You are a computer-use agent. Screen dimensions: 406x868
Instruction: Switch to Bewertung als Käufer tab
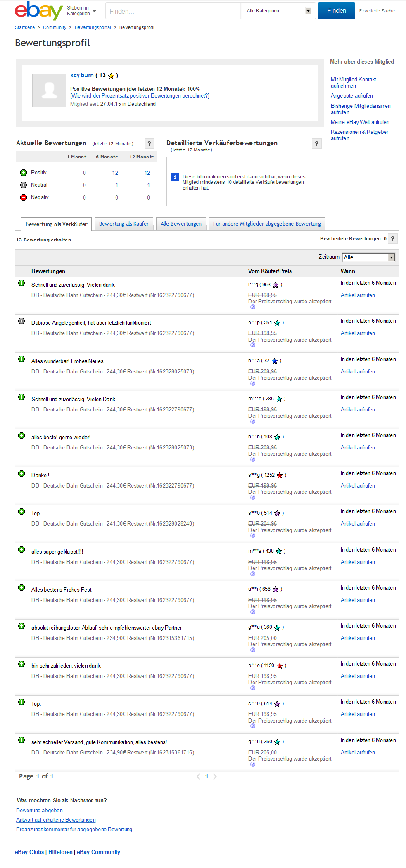coord(124,224)
